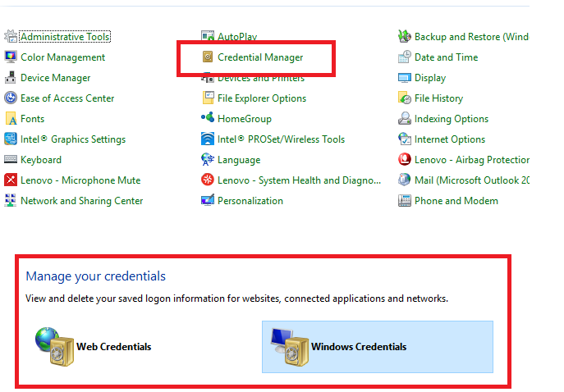Click the Lenovo System Health icon
Image resolution: width=564 pixels, height=392 pixels.
click(208, 180)
